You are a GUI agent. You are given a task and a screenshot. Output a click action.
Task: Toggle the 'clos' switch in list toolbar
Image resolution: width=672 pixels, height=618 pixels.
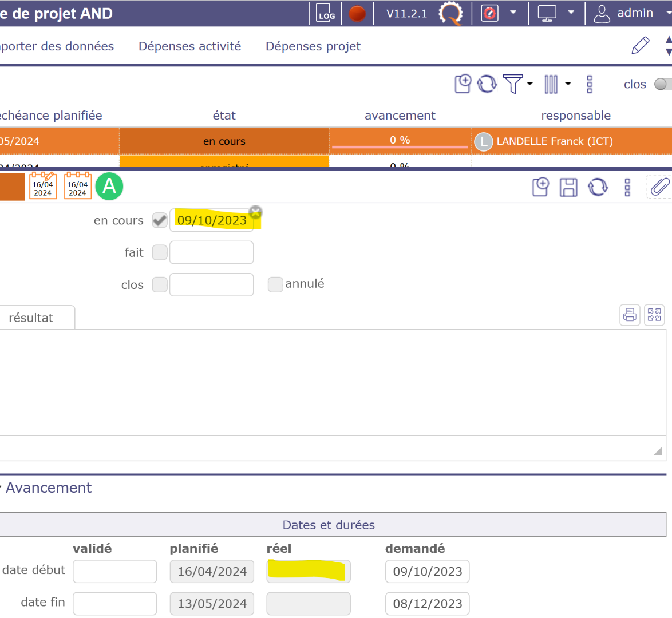tap(662, 84)
